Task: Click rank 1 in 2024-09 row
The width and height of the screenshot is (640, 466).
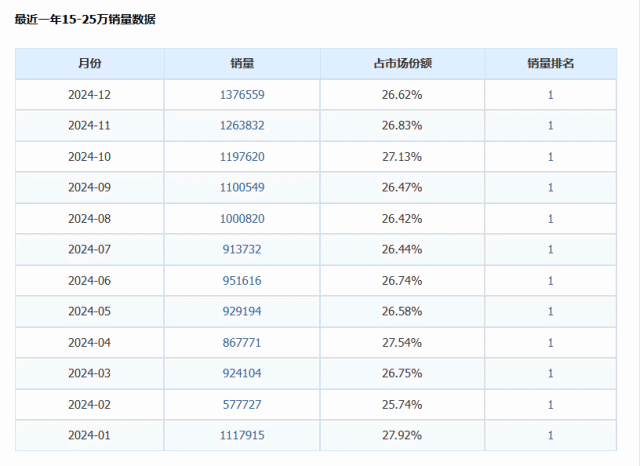Action: point(551,187)
